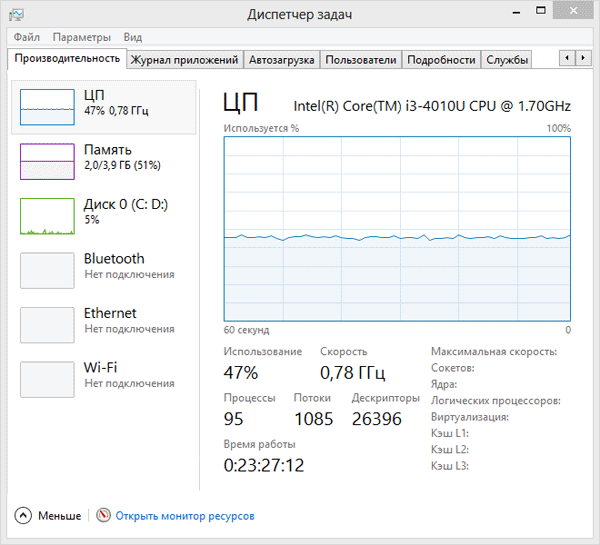
Task: Click the resource monitor icon
Action: click(x=103, y=516)
